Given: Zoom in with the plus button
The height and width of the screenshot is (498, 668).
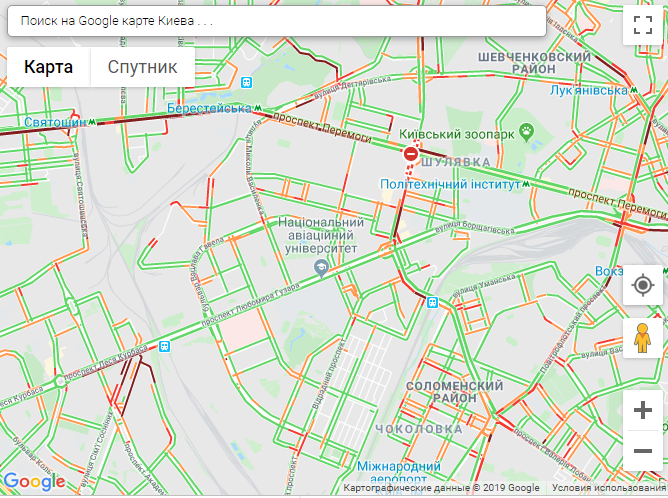Looking at the screenshot, I should click(643, 410).
